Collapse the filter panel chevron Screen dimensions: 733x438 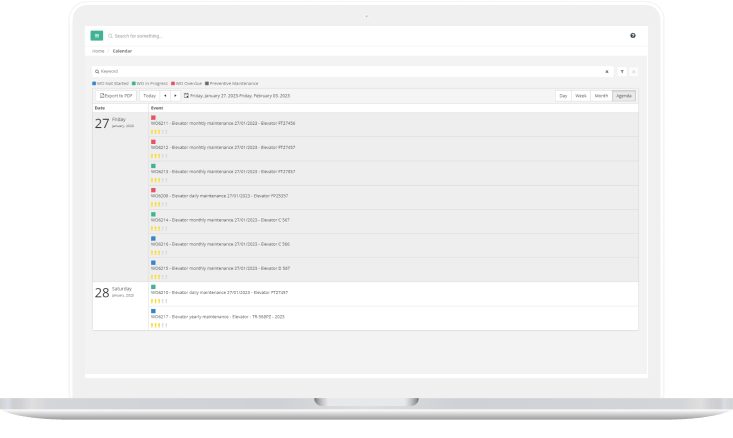coord(633,72)
